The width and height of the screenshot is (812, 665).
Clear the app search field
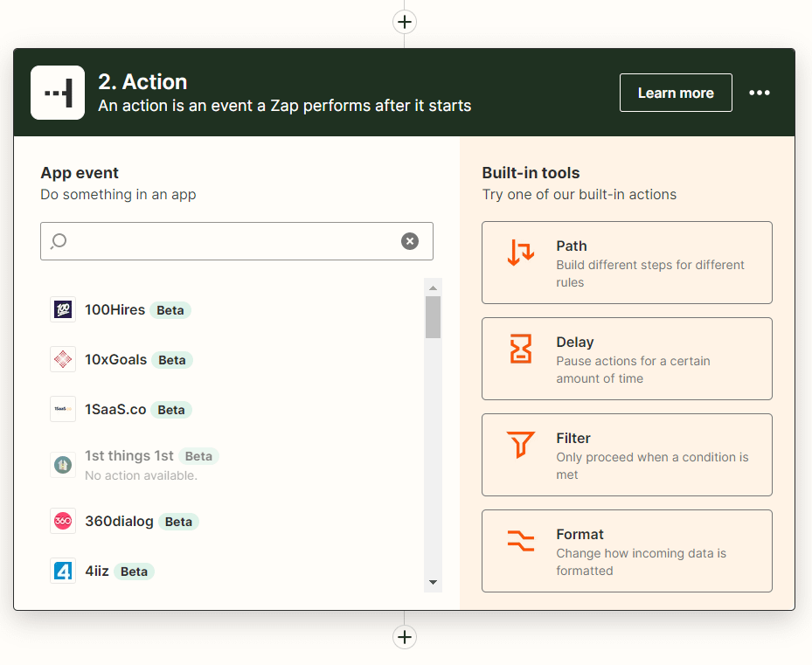click(410, 241)
